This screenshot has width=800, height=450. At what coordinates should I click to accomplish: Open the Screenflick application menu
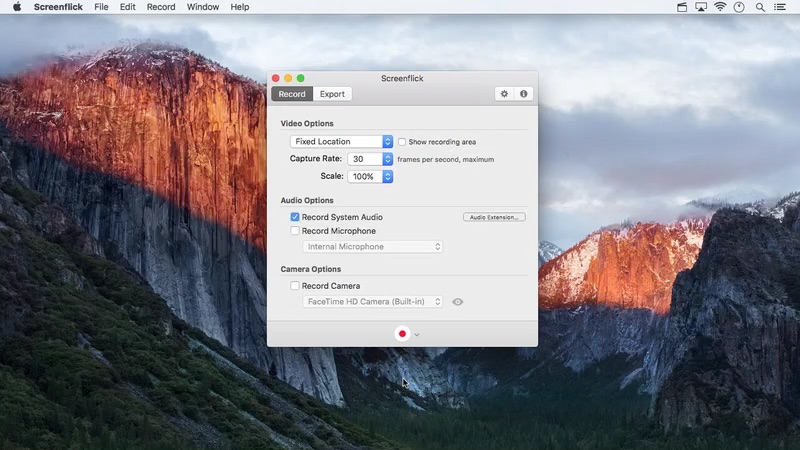(58, 7)
